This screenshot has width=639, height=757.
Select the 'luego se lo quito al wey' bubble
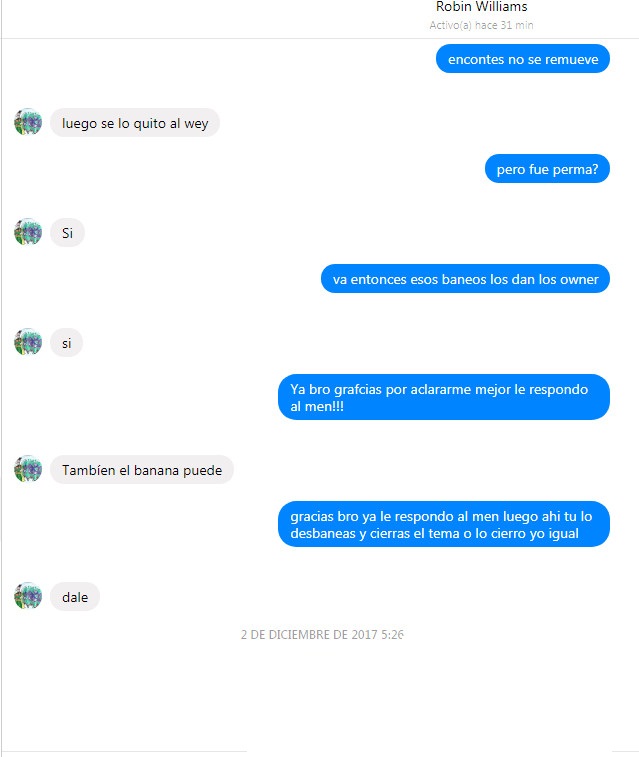[135, 123]
